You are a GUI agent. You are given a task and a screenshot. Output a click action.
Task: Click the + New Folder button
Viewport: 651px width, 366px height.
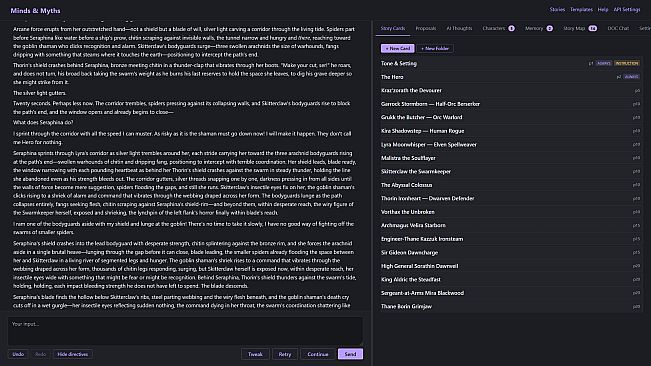pos(435,49)
